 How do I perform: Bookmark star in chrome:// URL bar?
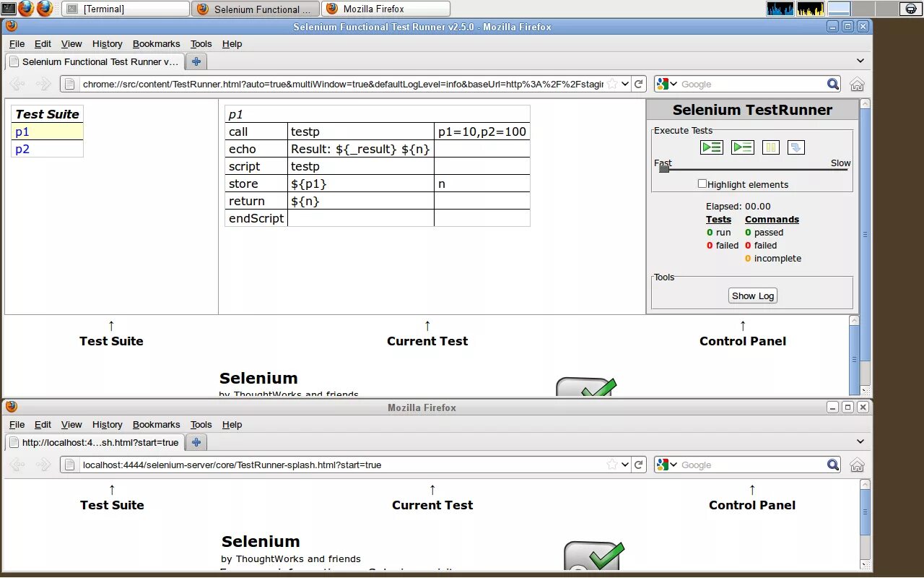point(612,84)
